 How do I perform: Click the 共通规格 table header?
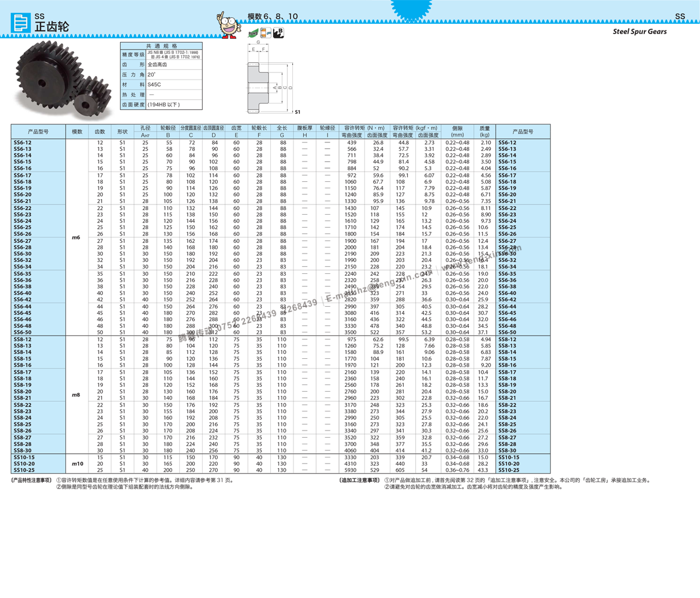161,46
